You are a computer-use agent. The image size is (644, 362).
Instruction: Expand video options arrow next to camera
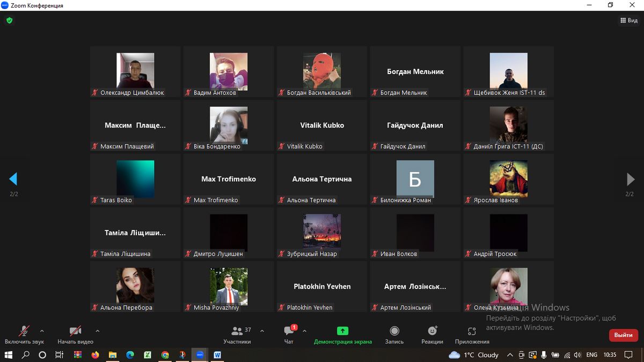(x=97, y=331)
